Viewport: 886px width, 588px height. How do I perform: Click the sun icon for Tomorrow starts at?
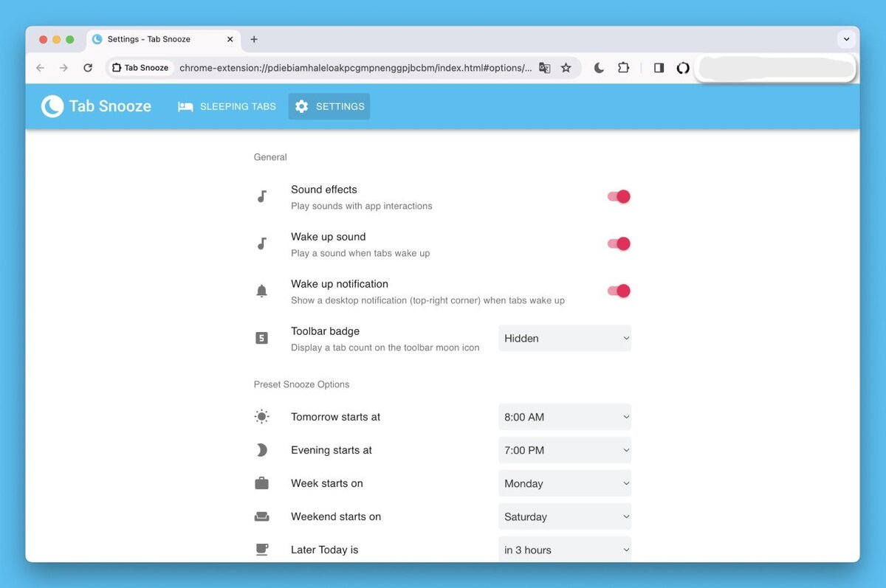point(261,417)
